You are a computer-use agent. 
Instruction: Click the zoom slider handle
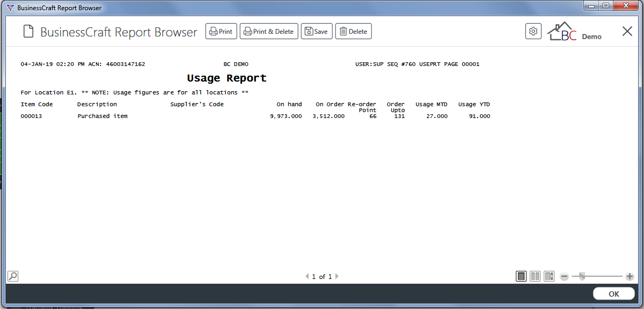(x=582, y=276)
